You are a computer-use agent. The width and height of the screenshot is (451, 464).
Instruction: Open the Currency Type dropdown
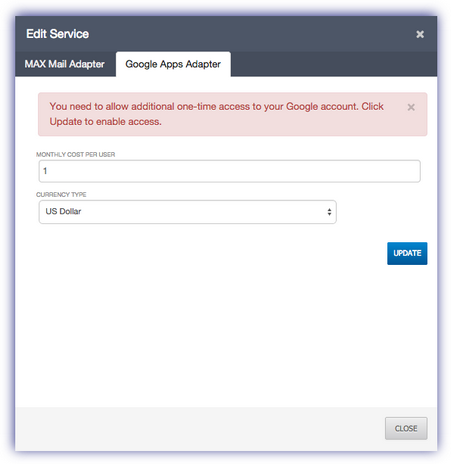pos(188,212)
